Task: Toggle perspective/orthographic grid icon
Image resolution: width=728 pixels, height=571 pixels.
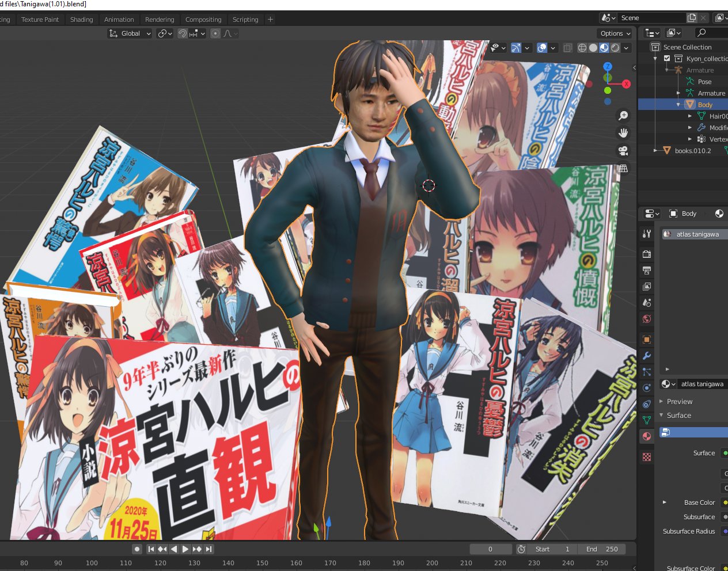Action: [x=623, y=169]
